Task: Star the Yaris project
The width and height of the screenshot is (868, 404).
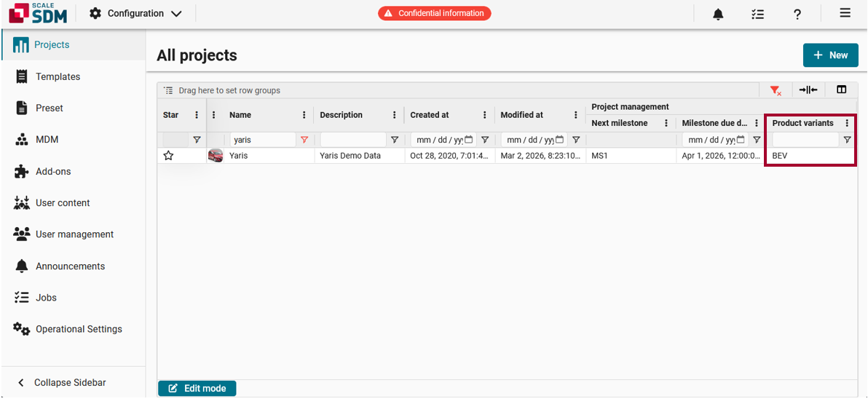Action: coord(168,156)
